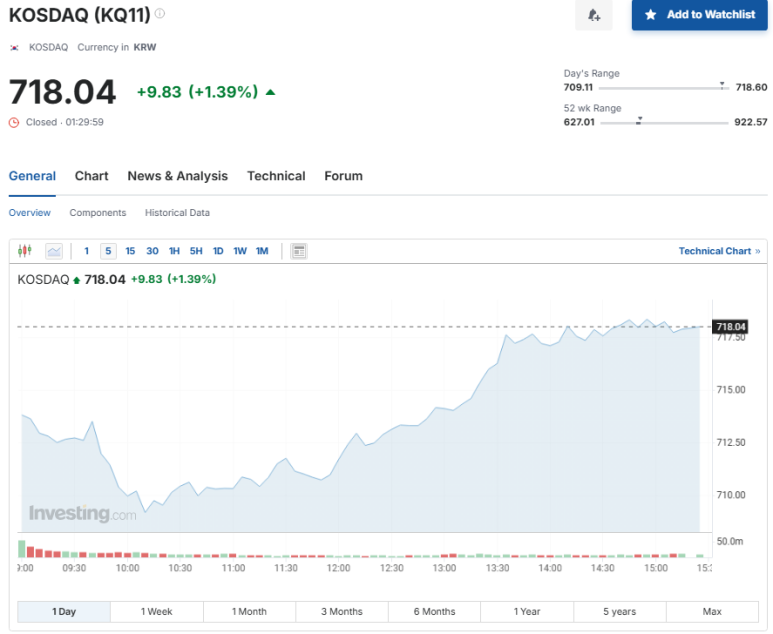Choose the 1H chart interval
Screen dimensions: 773x634
pos(174,251)
